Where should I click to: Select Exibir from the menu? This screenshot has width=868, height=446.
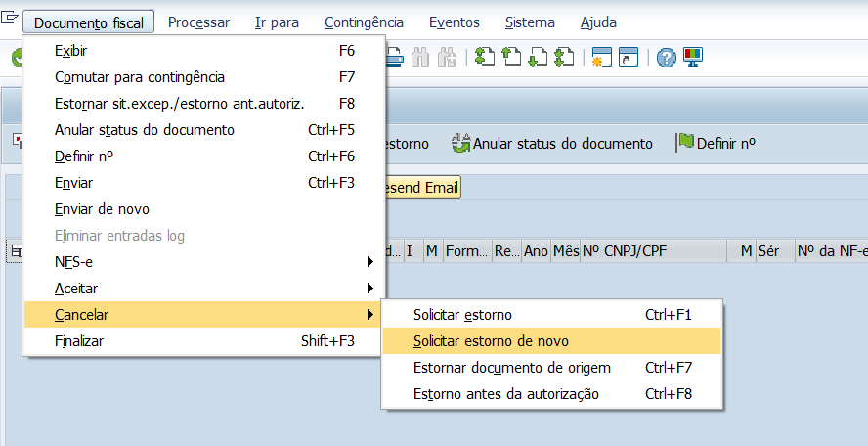[x=203, y=51]
